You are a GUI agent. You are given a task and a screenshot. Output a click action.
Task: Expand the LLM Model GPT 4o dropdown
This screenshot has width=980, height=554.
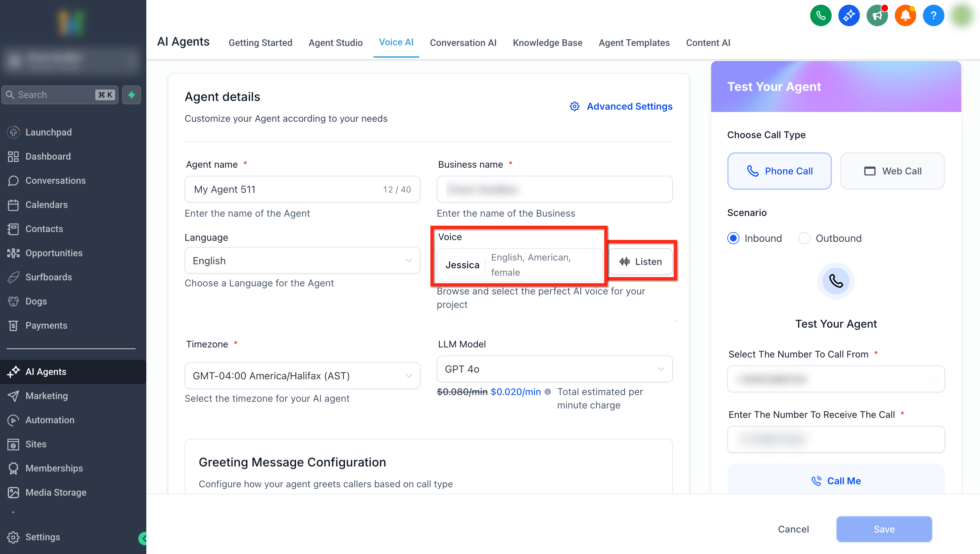pyautogui.click(x=554, y=369)
